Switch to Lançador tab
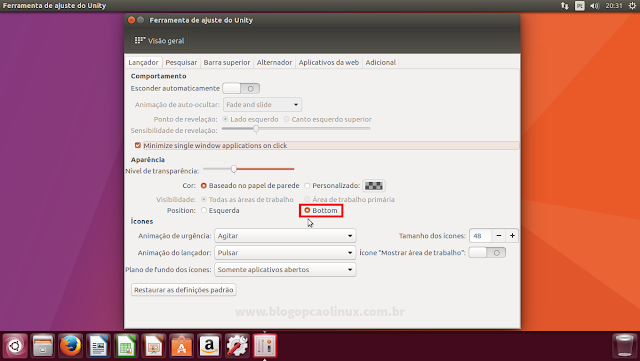The width and height of the screenshot is (640, 361). (143, 62)
